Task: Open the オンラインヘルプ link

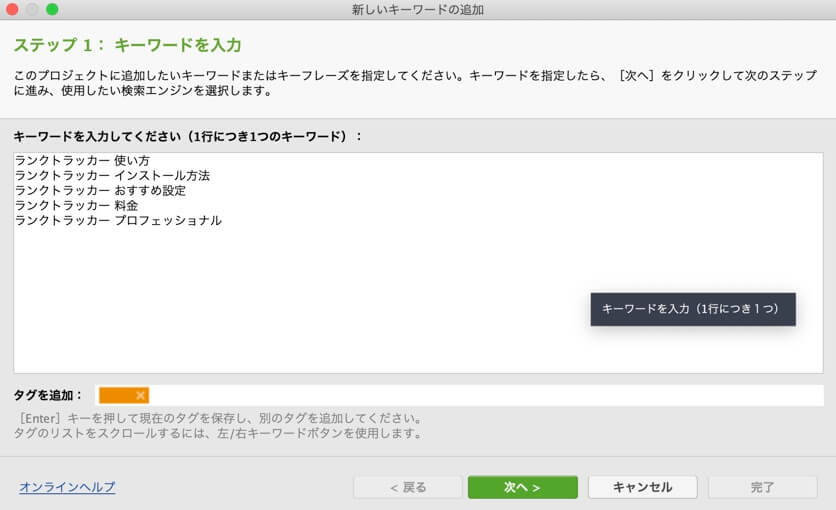Action: tap(67, 487)
